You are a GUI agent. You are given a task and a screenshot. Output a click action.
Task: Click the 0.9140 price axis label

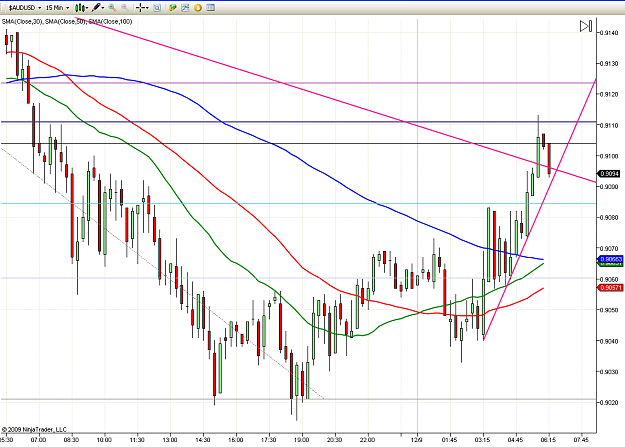coord(609,33)
